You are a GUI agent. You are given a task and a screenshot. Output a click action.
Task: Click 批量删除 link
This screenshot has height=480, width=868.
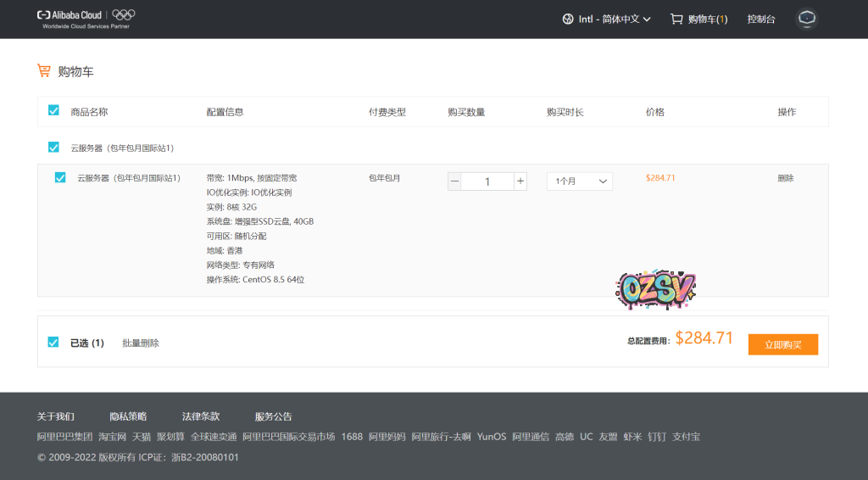tap(141, 343)
